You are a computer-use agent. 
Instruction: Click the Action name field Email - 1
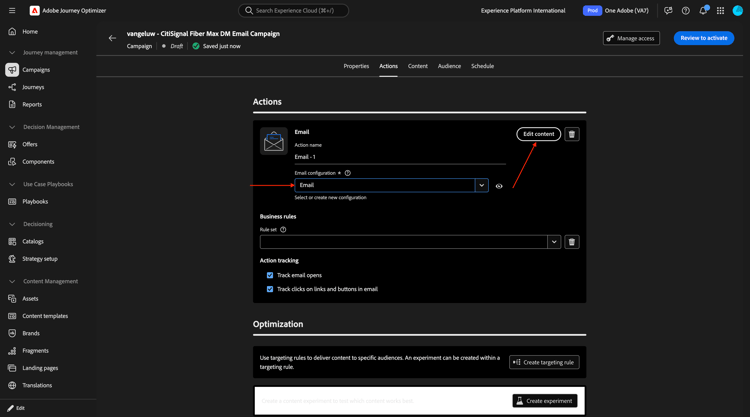coord(400,157)
